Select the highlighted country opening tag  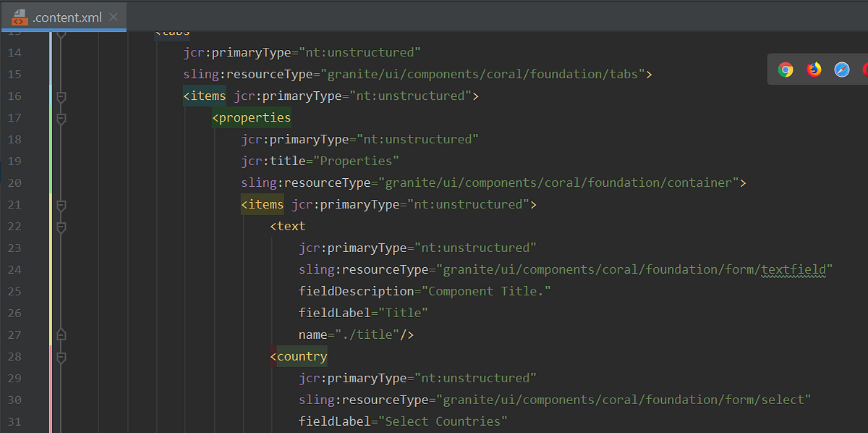coord(298,356)
